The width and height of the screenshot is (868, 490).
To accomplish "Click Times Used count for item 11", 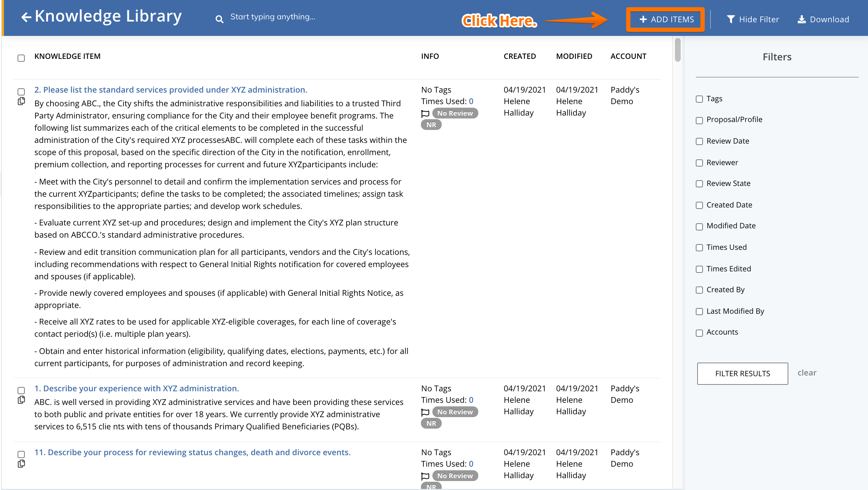I will tap(471, 464).
